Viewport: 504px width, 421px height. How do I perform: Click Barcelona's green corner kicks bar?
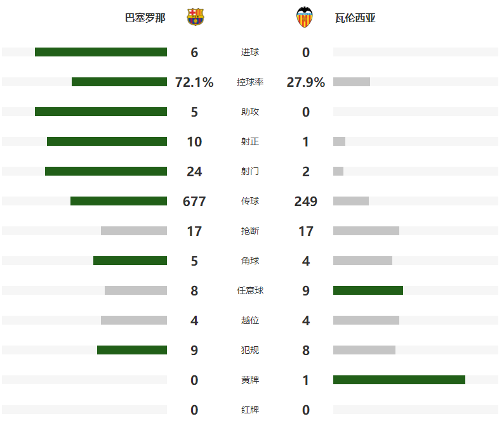pyautogui.click(x=130, y=261)
